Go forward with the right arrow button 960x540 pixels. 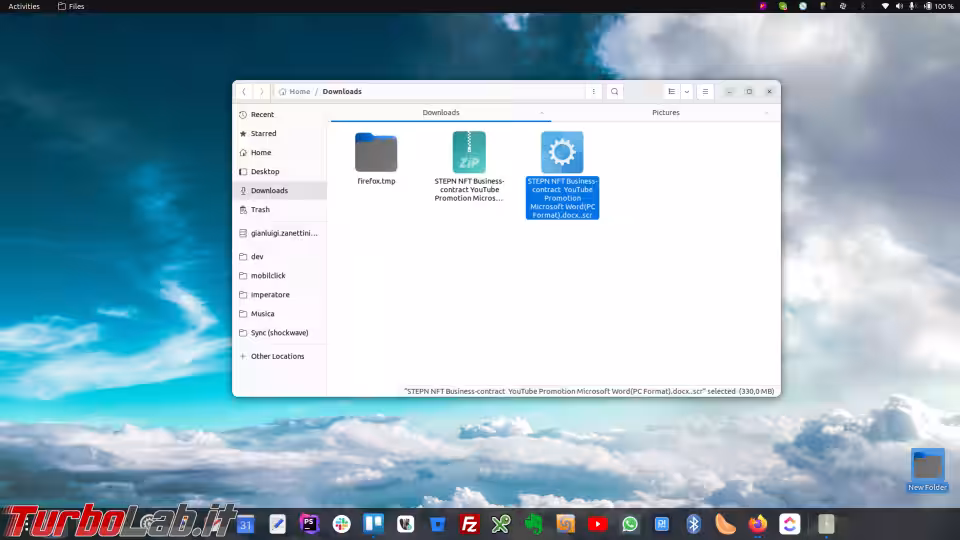point(261,92)
